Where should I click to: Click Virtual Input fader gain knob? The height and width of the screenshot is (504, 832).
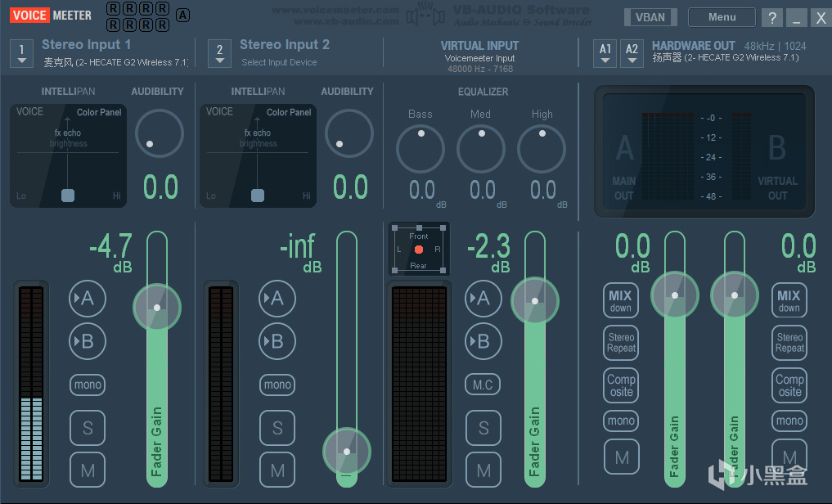click(535, 301)
